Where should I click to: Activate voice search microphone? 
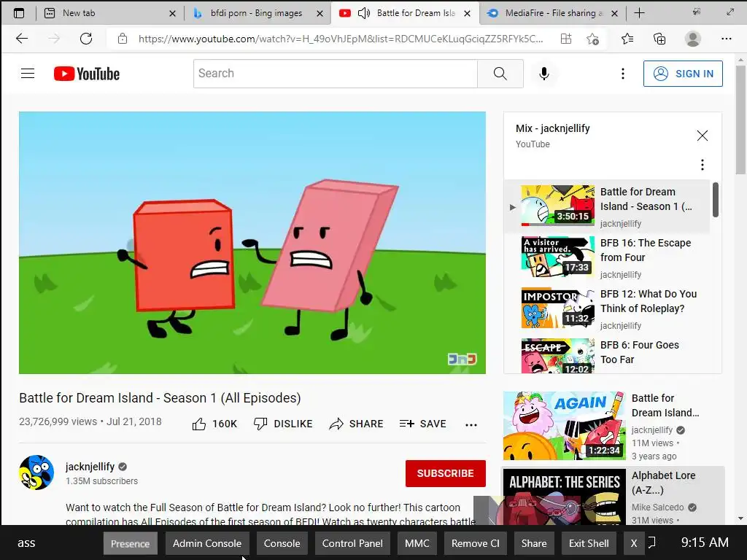(544, 74)
